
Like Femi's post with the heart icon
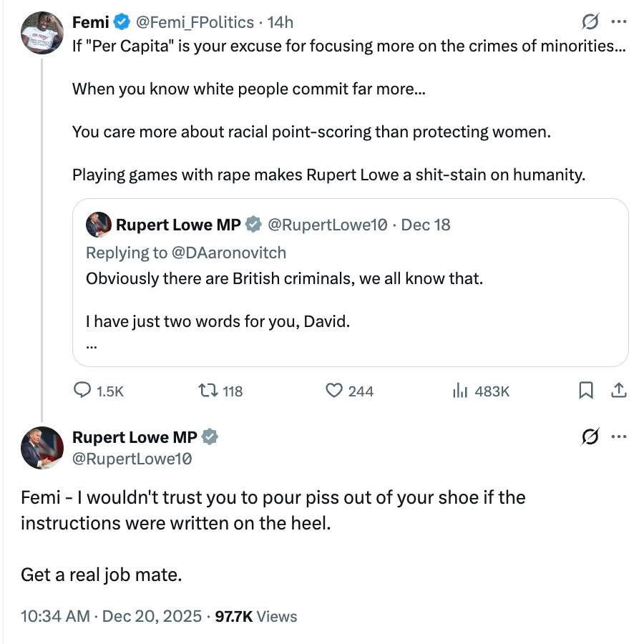tap(333, 391)
